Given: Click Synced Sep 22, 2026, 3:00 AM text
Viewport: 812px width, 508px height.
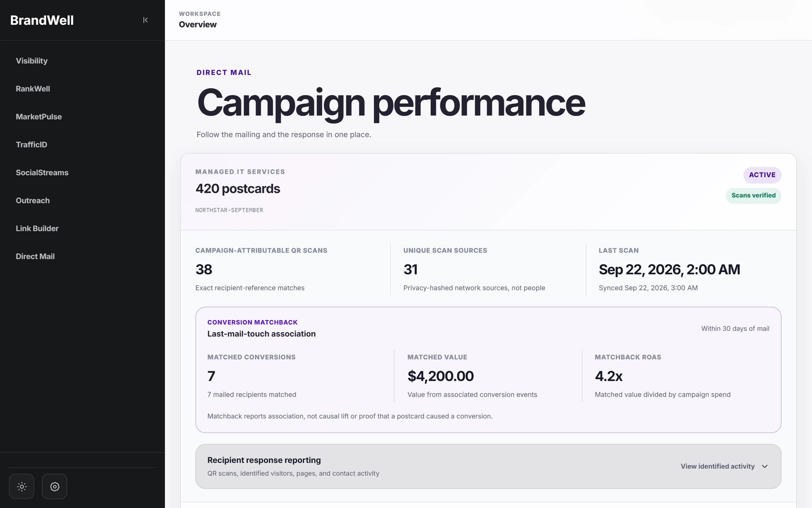Looking at the screenshot, I should pyautogui.click(x=648, y=288).
